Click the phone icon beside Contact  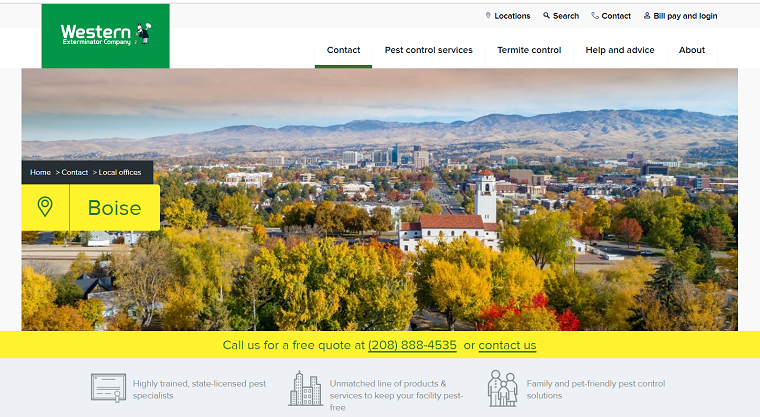coord(595,16)
